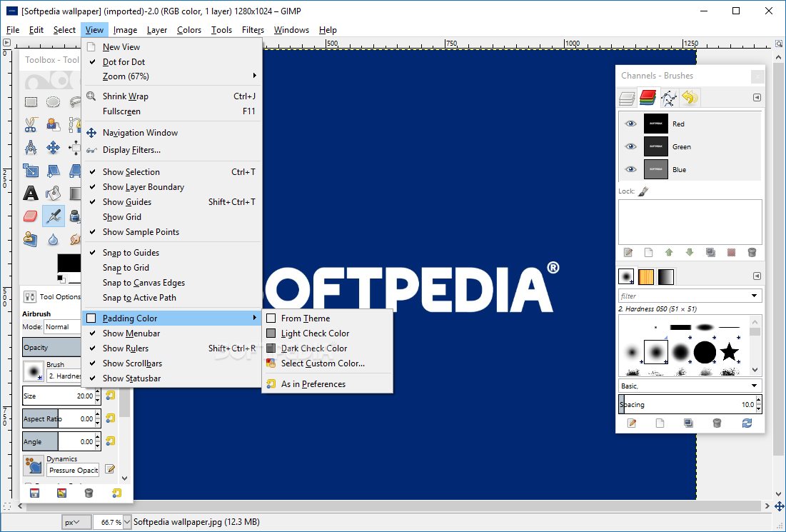The width and height of the screenshot is (786, 532).
Task: Adjust the Spacing slider
Action: 687,405
